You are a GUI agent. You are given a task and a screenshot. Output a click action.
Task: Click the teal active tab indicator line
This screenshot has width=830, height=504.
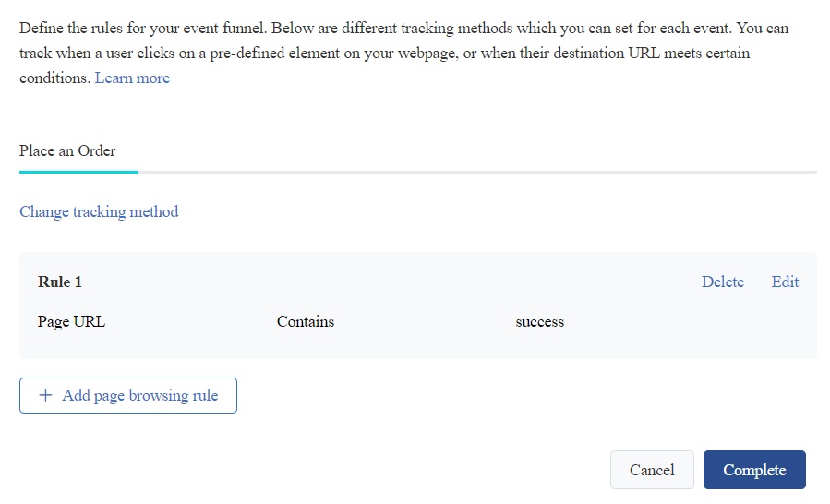click(x=78, y=172)
